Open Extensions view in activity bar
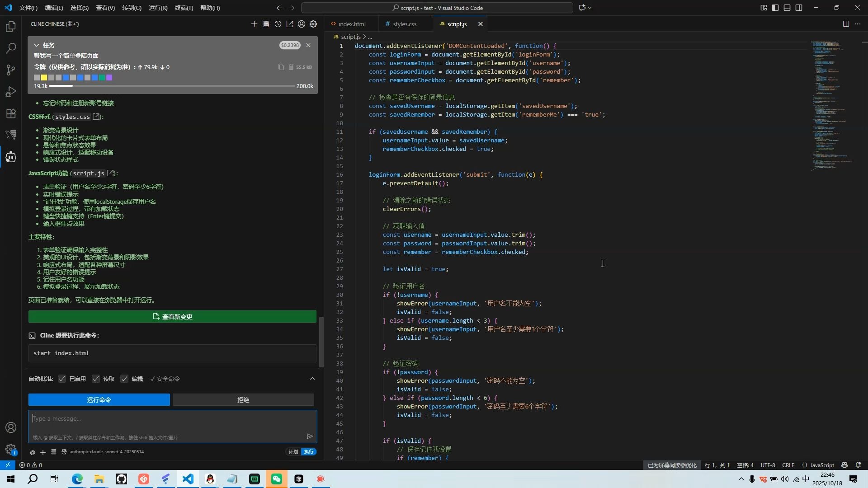868x488 pixels. [x=11, y=113]
